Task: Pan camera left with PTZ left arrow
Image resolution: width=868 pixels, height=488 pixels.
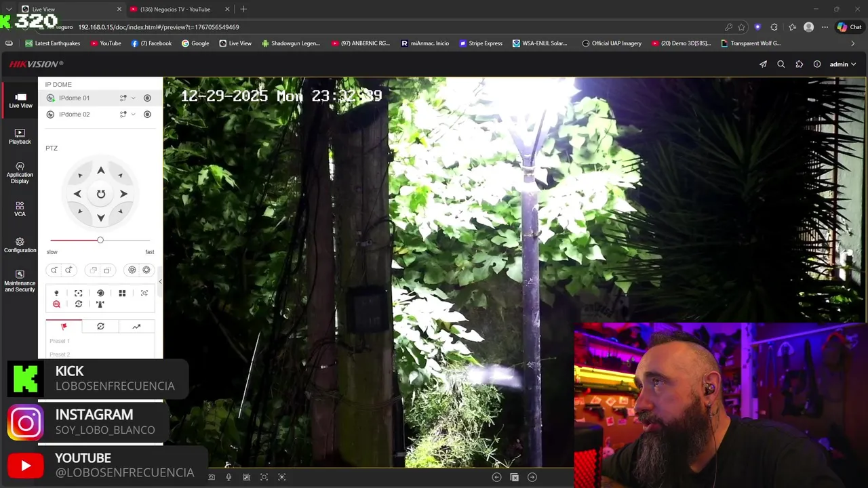Action: pos(77,194)
